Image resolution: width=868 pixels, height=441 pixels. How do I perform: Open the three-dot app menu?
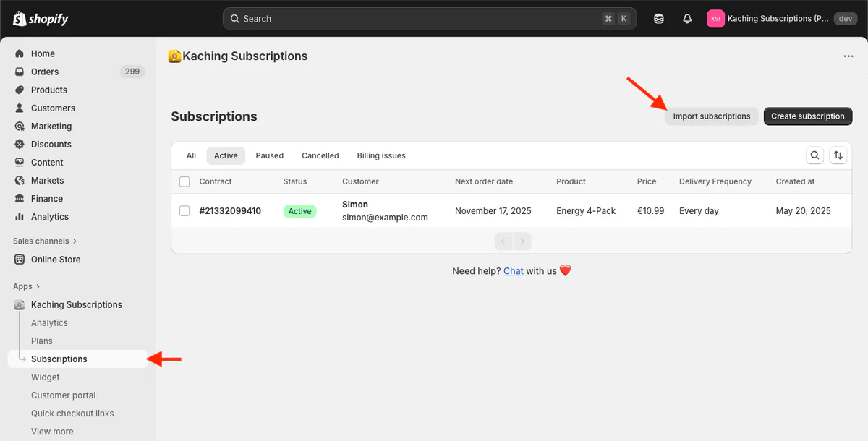848,56
